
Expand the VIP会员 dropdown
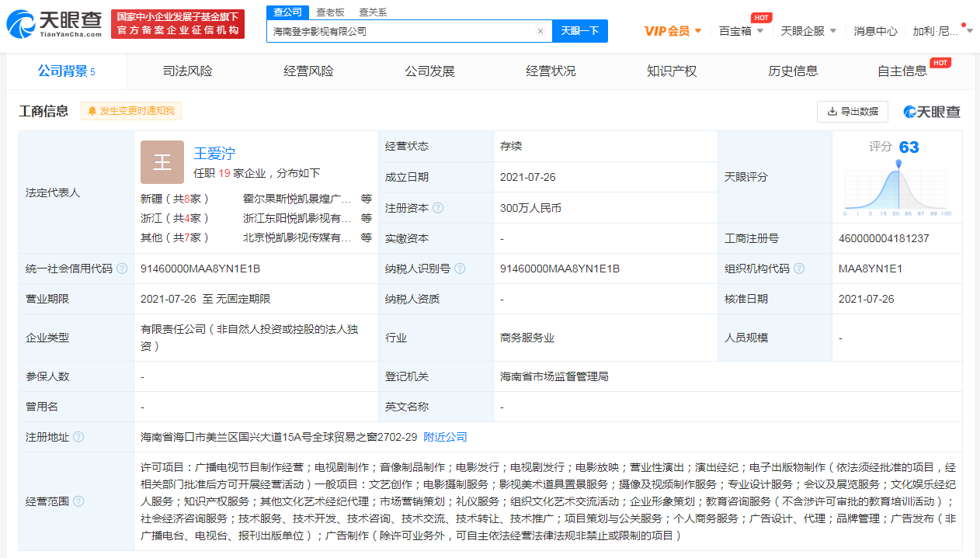(x=672, y=31)
